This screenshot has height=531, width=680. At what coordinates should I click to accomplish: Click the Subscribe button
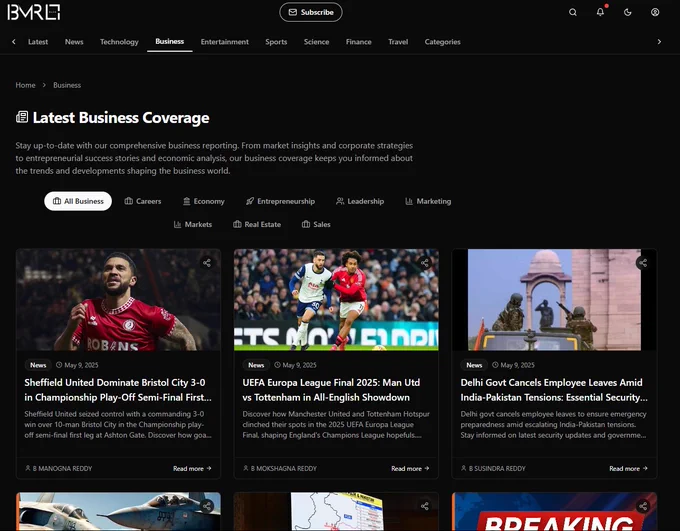tap(311, 12)
